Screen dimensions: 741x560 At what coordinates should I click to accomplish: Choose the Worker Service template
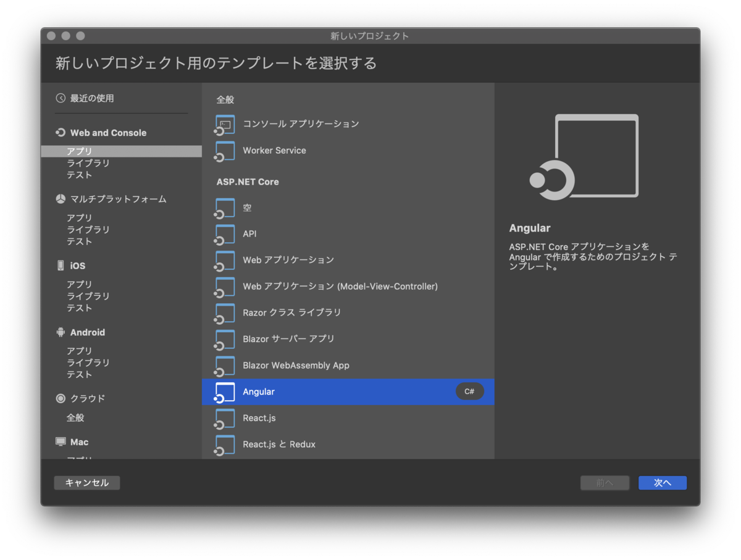tap(348, 151)
